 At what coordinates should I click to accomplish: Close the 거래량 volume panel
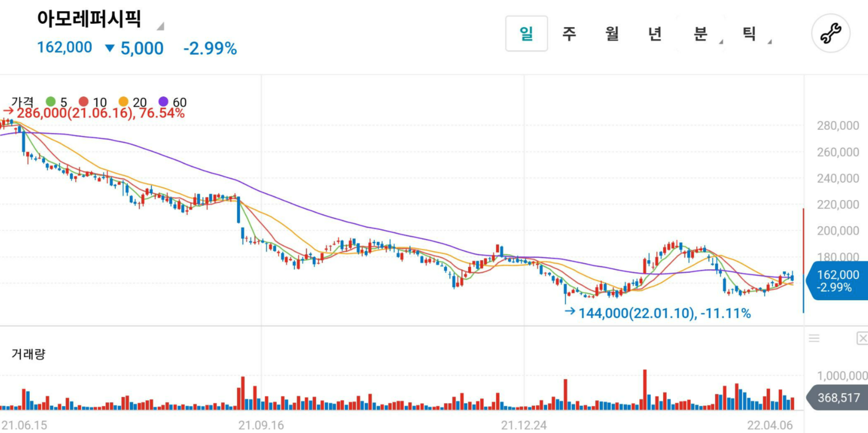pyautogui.click(x=862, y=338)
